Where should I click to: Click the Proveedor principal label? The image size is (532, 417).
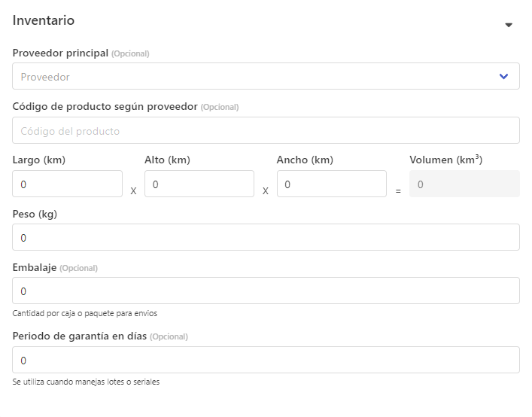coord(61,53)
